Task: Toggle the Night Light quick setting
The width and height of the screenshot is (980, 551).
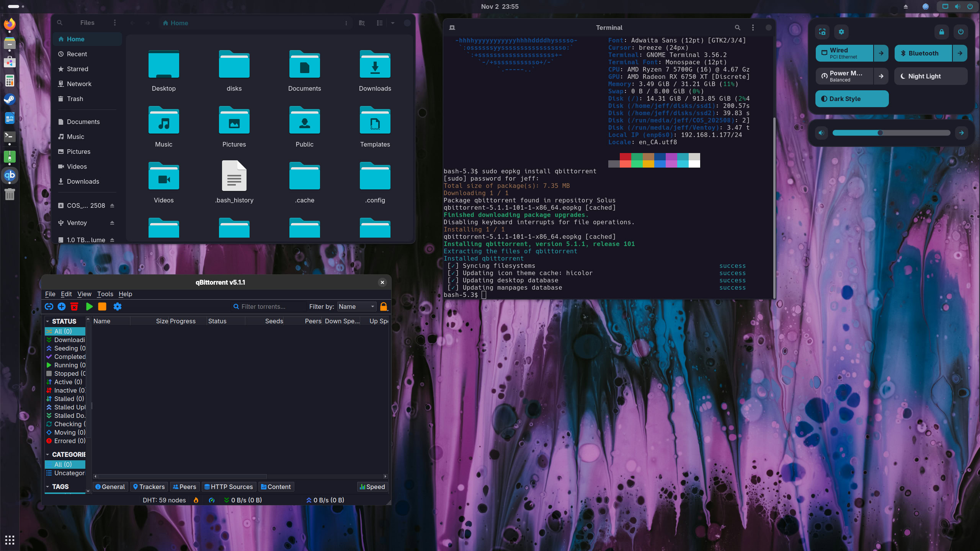Action: point(931,76)
